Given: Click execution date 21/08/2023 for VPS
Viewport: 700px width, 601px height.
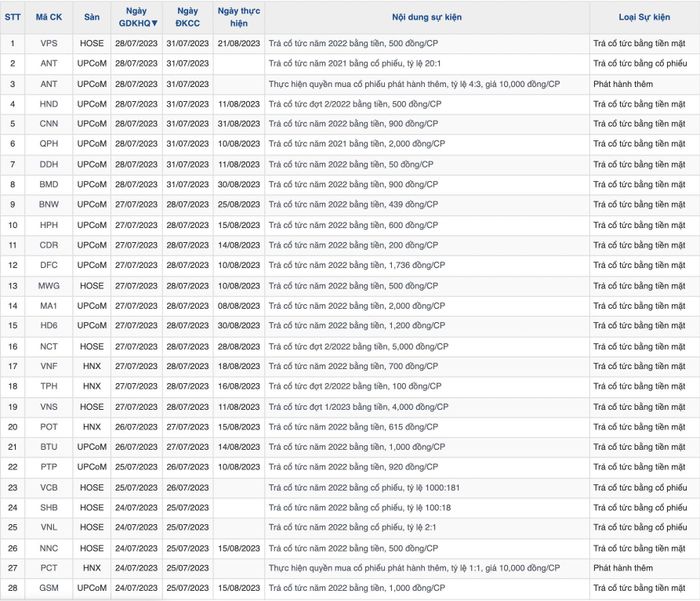Looking at the screenshot, I should (x=239, y=43).
